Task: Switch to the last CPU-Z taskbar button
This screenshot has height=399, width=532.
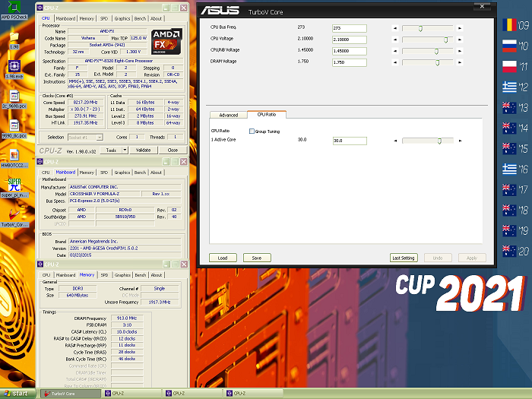Action: pyautogui.click(x=253, y=394)
